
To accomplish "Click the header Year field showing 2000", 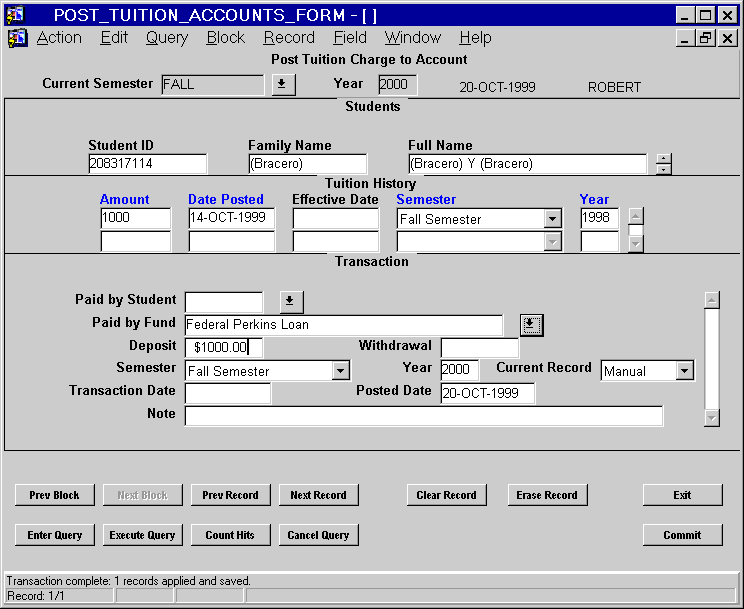I will coord(398,85).
